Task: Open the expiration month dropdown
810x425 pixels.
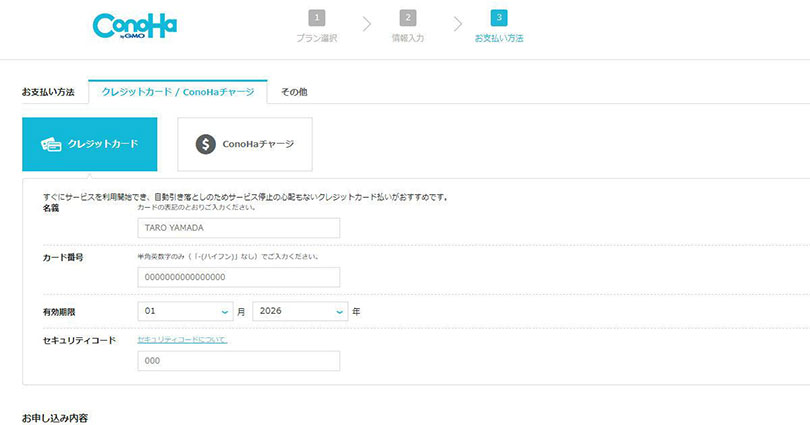Action: pyautogui.click(x=185, y=311)
